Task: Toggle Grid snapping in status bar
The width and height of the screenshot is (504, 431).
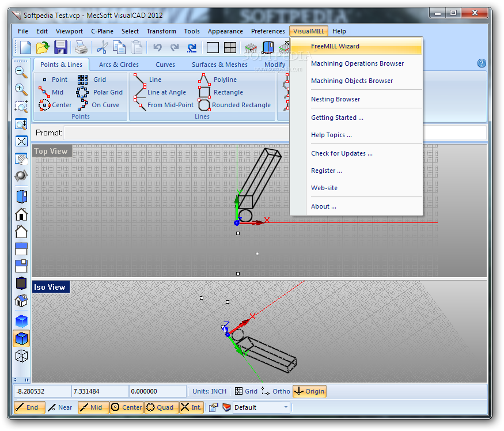Action: 246,391
